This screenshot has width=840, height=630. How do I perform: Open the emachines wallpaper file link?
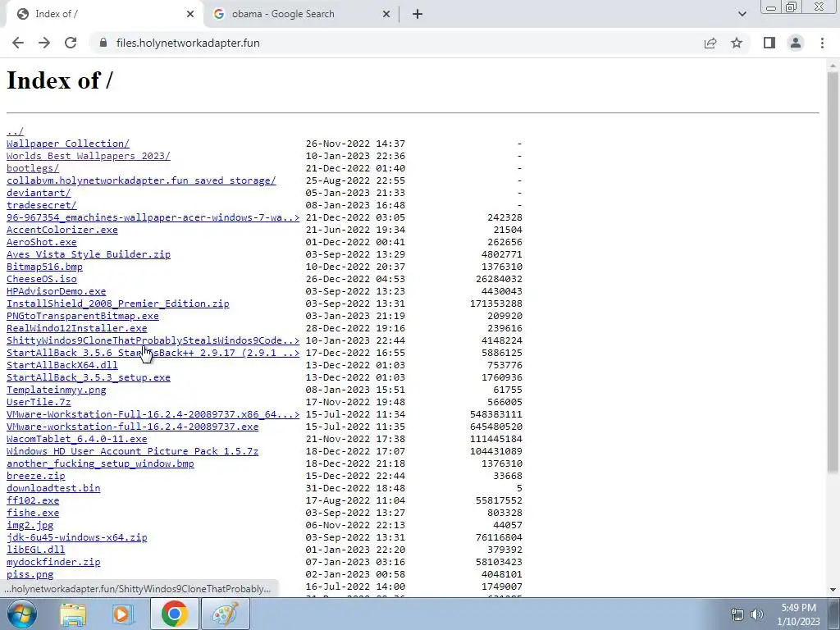pos(153,217)
